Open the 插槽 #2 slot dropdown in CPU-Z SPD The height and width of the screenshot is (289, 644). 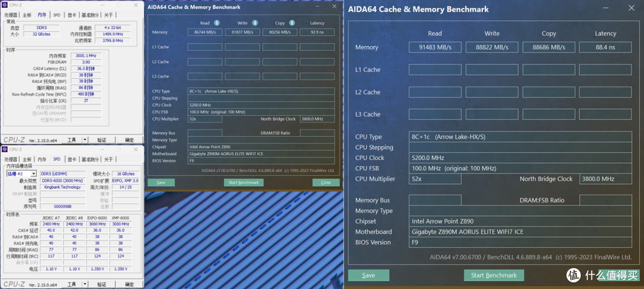tap(33, 174)
